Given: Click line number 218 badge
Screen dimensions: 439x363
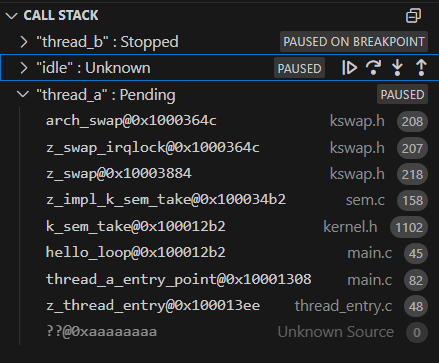Looking at the screenshot, I should [412, 174].
